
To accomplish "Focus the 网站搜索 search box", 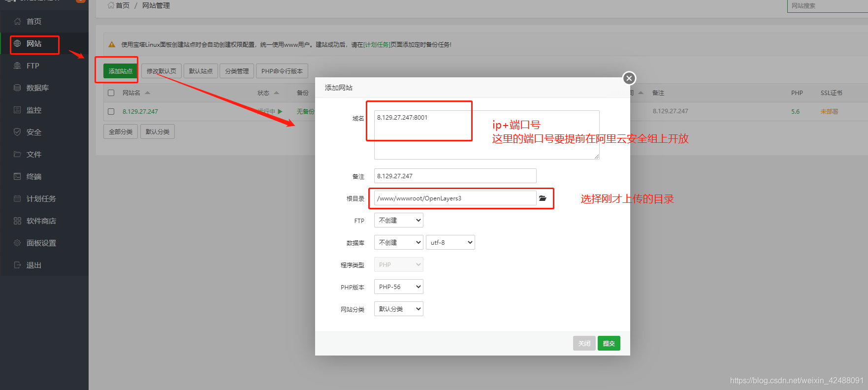I will [x=827, y=6].
